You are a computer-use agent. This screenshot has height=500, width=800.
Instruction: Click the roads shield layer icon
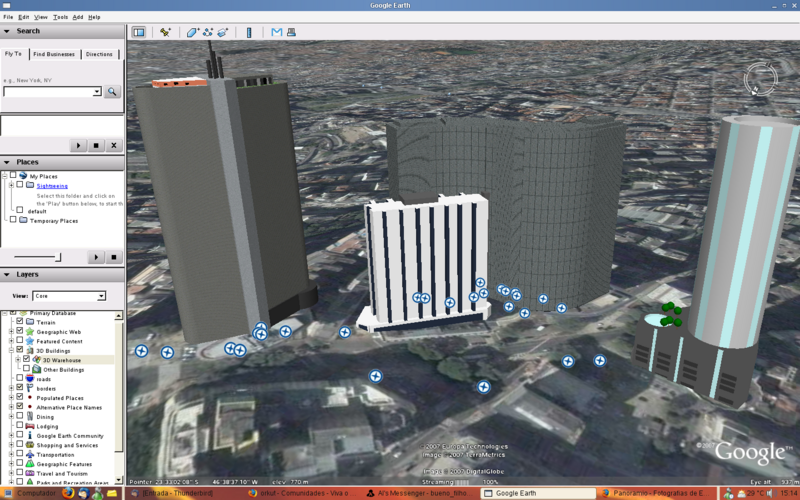click(30, 379)
